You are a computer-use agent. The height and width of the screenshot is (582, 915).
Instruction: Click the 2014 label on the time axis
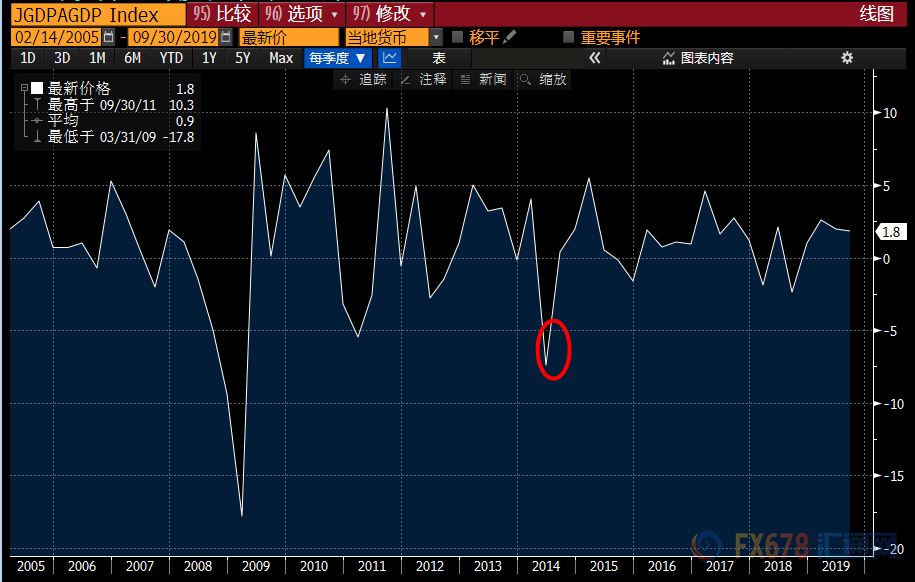pos(546,566)
